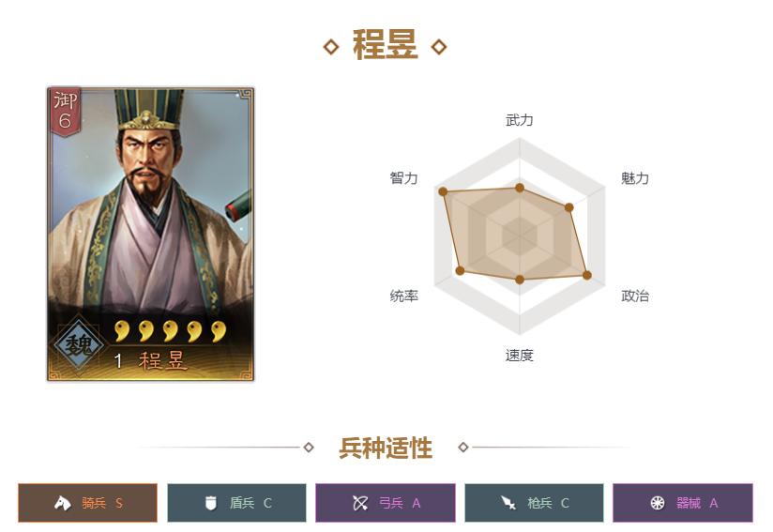Select the 枪兵 C aptitude box

(x=534, y=503)
